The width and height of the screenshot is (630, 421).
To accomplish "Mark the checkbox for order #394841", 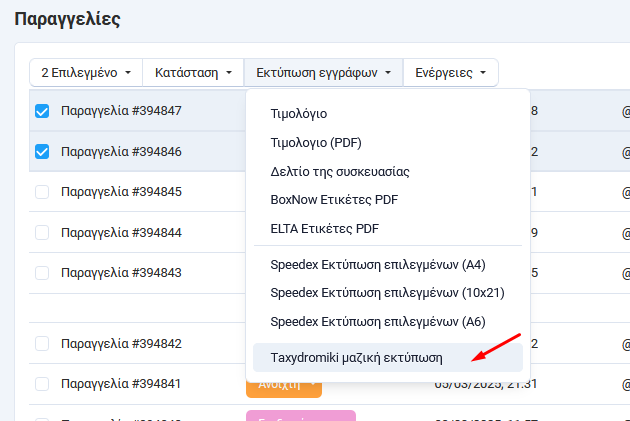I will tap(42, 384).
